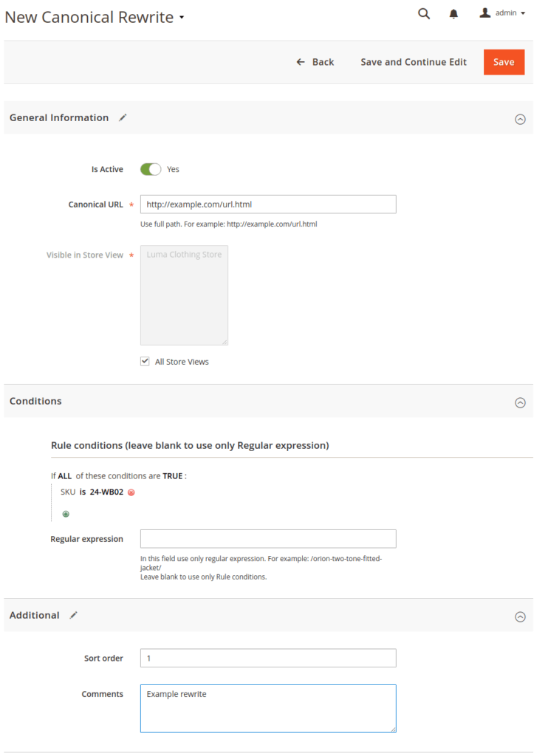Toggle the Is Active switch

[x=151, y=169]
